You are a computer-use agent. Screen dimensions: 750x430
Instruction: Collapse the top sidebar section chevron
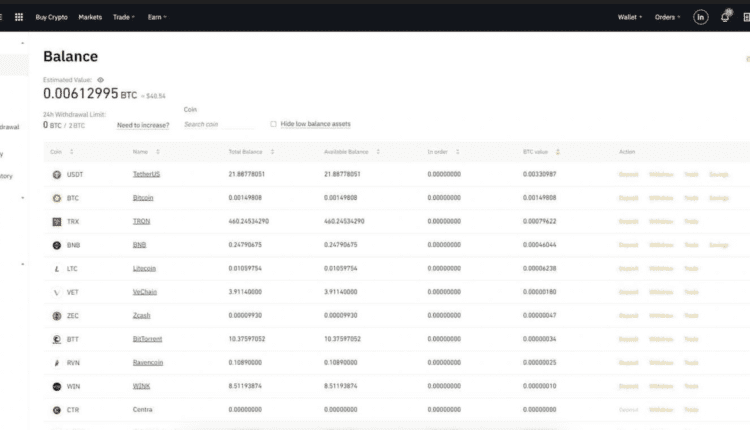point(22,44)
